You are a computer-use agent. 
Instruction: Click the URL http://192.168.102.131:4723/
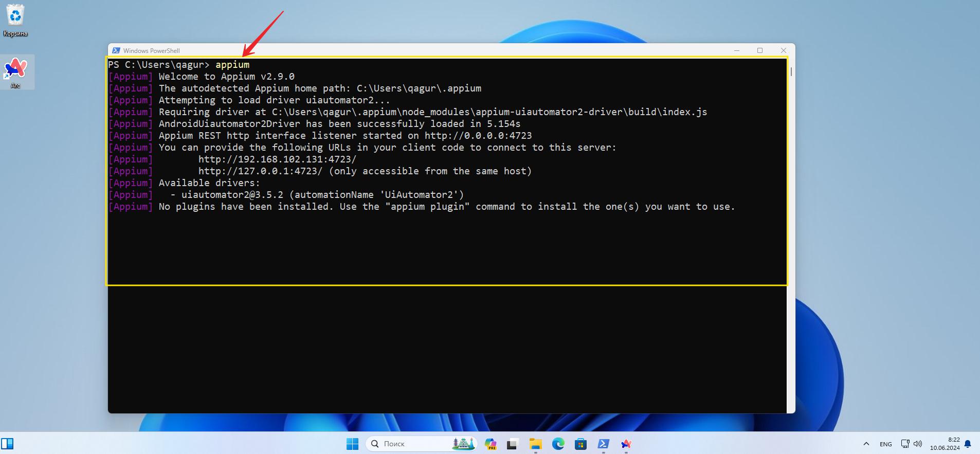point(277,159)
